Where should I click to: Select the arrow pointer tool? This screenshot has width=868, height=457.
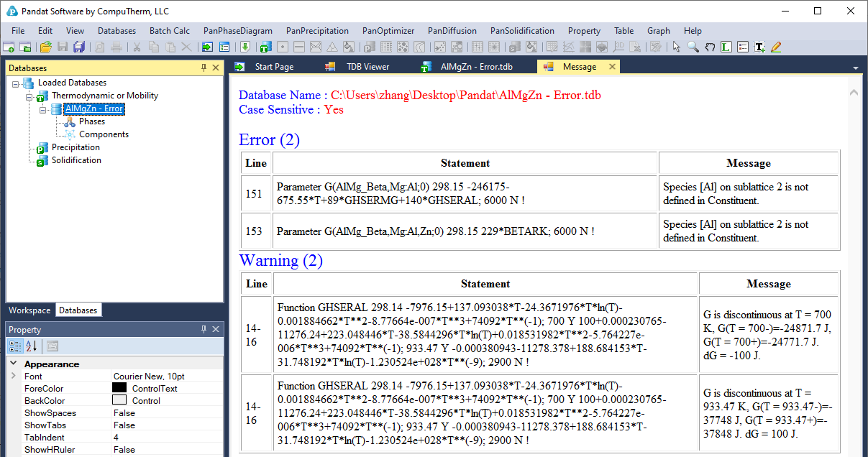tap(676, 47)
